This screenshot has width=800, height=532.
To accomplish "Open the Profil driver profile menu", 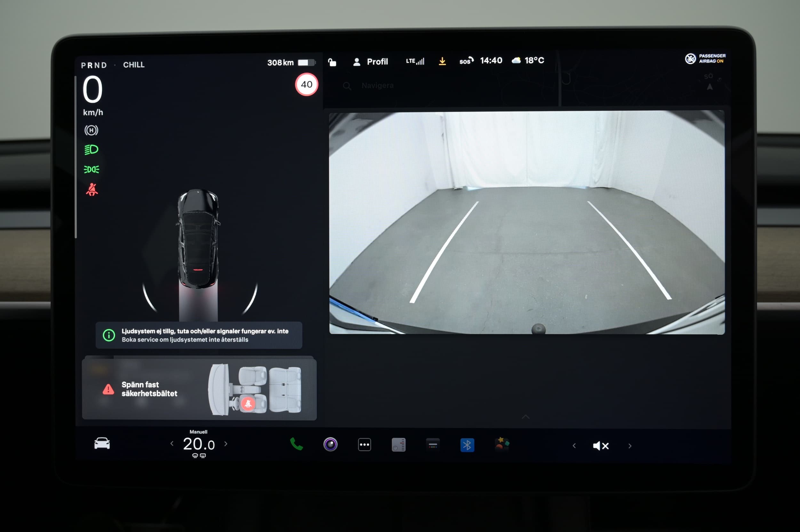I will coord(370,62).
